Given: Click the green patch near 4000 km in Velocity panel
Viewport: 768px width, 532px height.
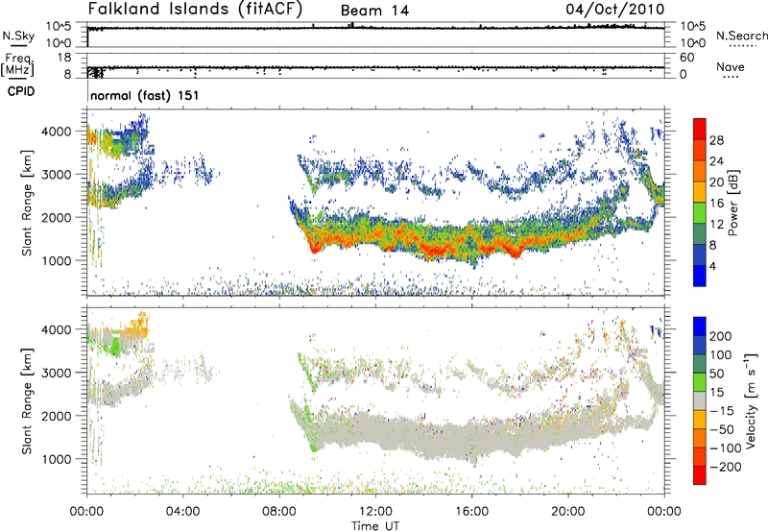Looking at the screenshot, I should [x=115, y=346].
